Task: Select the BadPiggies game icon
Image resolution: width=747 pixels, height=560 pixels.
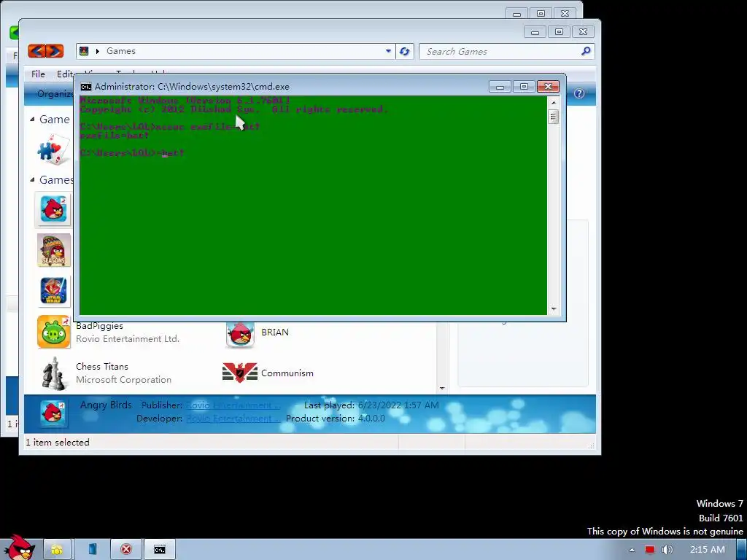Action: (53, 332)
